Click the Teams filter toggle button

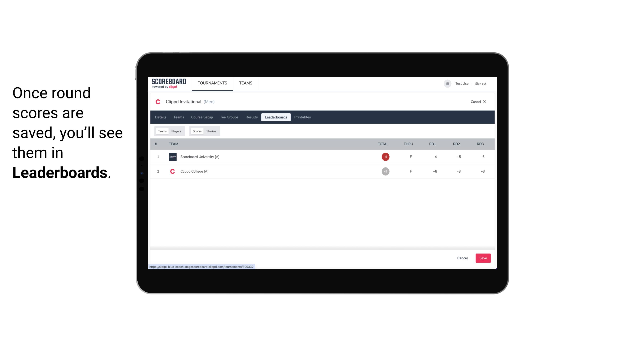coord(162,131)
